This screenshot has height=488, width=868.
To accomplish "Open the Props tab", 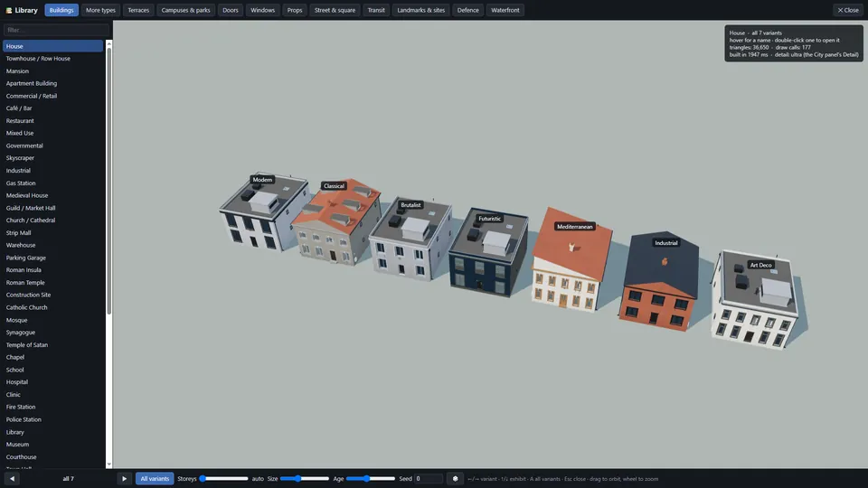I will click(x=295, y=10).
